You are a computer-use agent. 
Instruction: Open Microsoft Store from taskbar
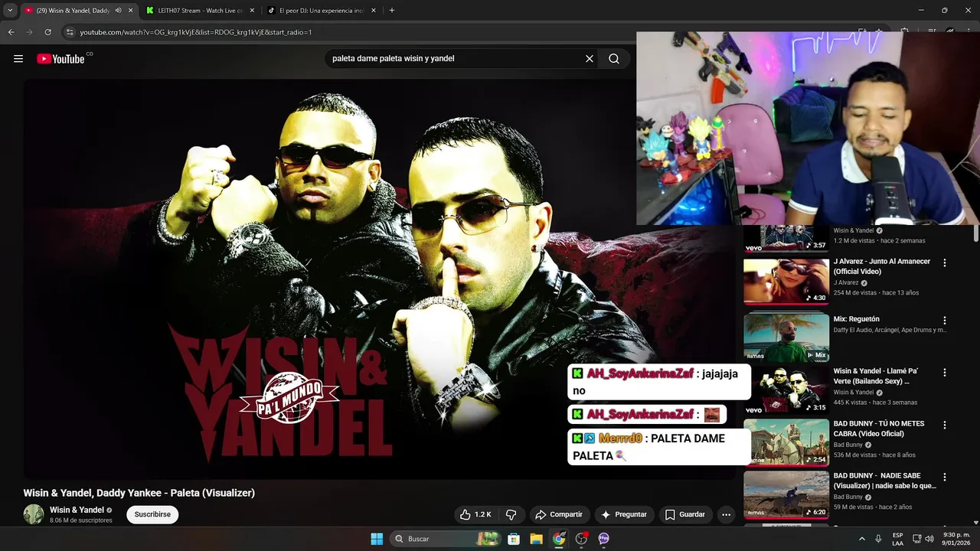click(514, 539)
